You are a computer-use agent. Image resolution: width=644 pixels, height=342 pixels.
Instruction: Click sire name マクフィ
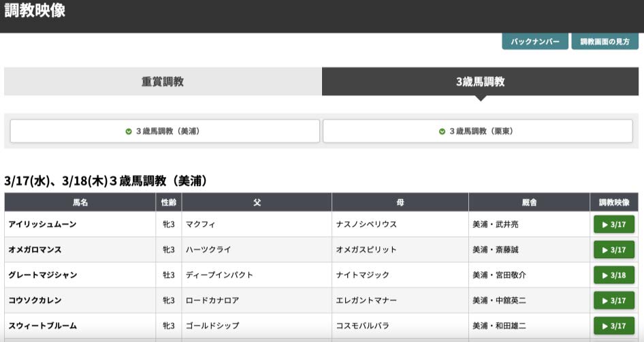pyautogui.click(x=200, y=224)
